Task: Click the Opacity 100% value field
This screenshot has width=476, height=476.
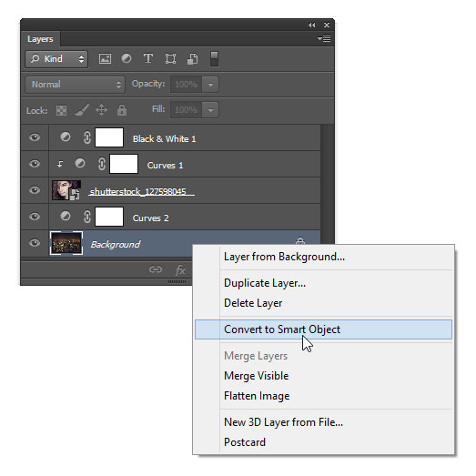Action: point(186,85)
